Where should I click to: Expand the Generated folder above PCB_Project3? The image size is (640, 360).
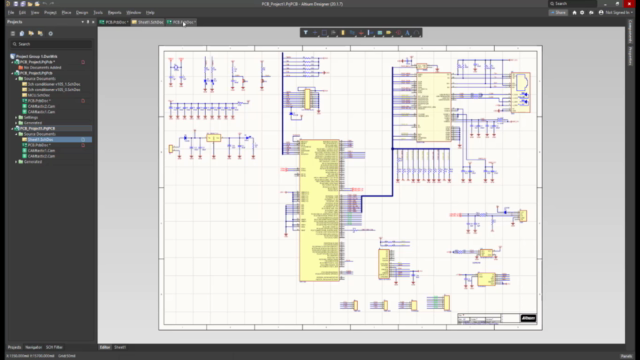(x=16, y=123)
